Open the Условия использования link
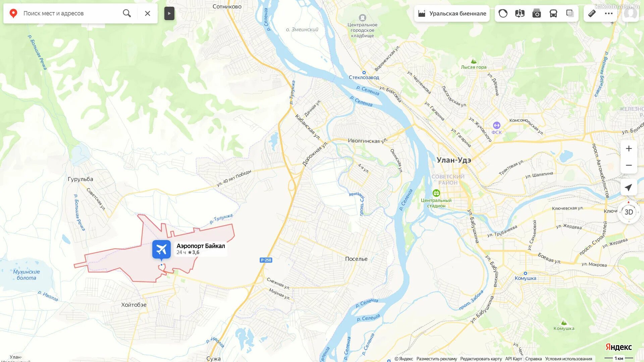The height and width of the screenshot is (362, 644). [569, 359]
